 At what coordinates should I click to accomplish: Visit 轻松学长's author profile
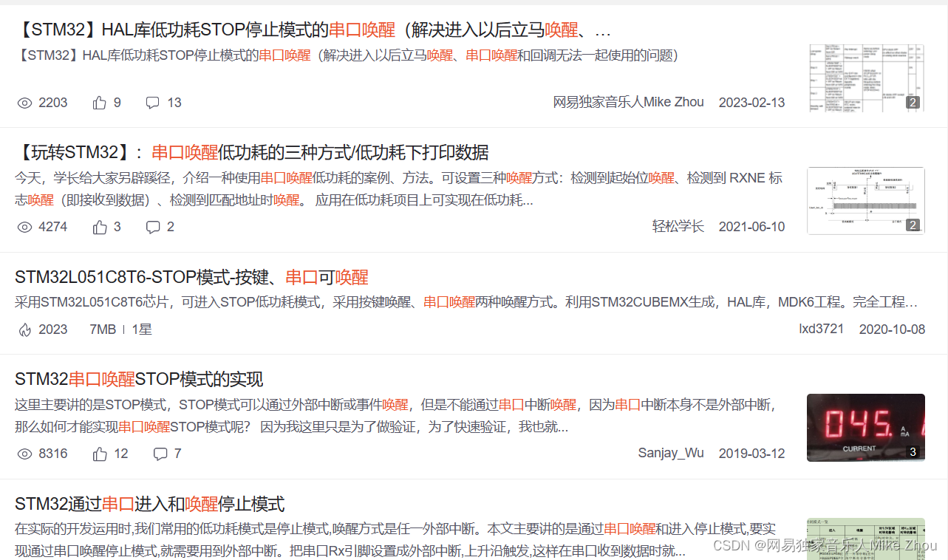coord(678,227)
